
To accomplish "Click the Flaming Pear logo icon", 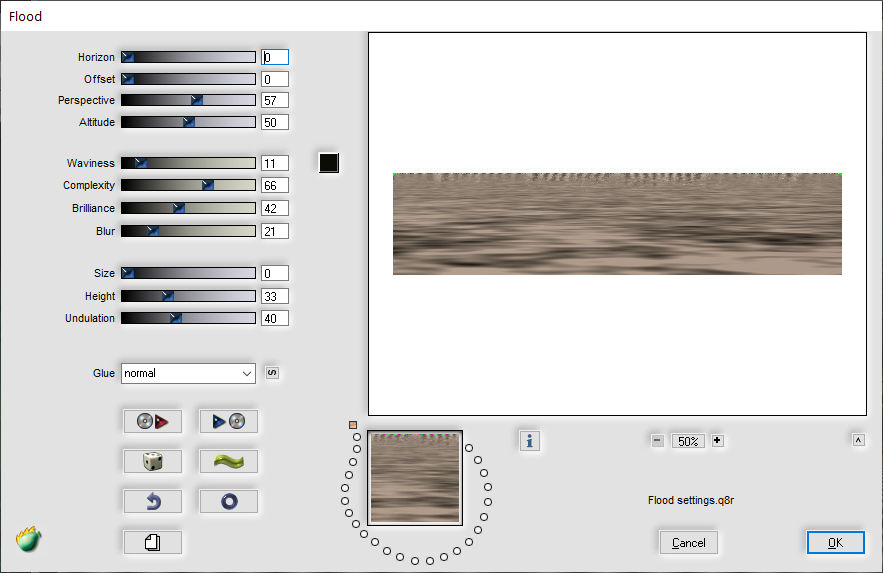I will tap(29, 539).
